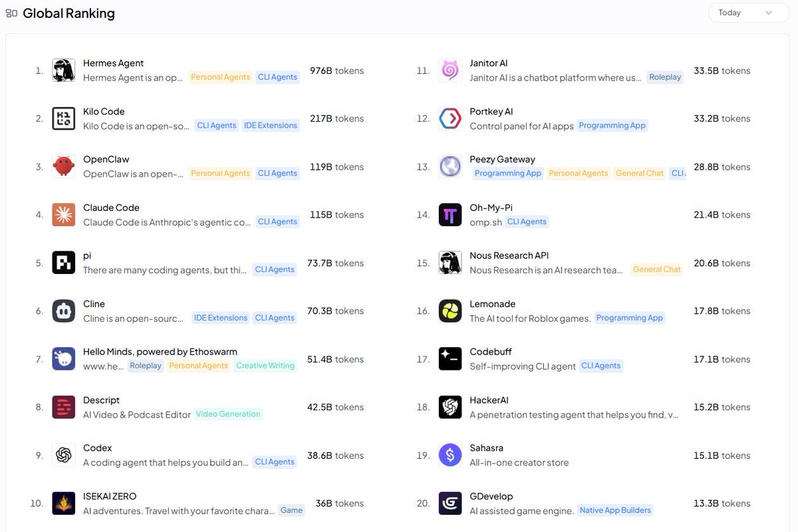Viewport: 798px width, 532px height.
Task: Open the Kilo Code title link
Action: coord(104,111)
